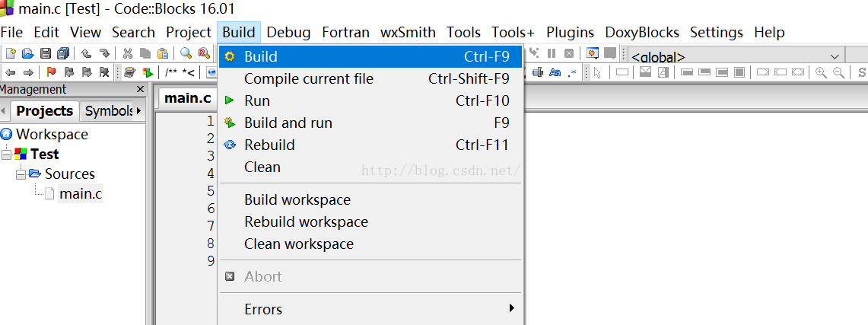The height and width of the screenshot is (325, 868).
Task: Go to previous bookmark flag icon
Action: [69, 72]
